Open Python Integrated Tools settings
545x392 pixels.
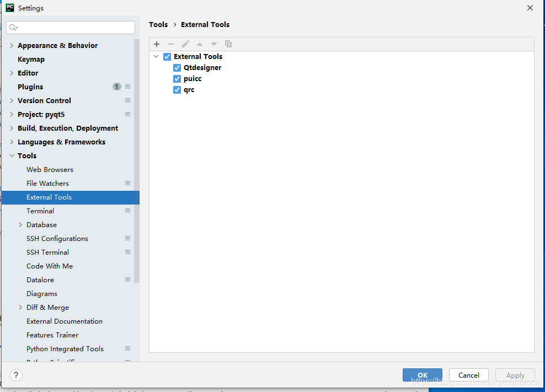click(65, 349)
